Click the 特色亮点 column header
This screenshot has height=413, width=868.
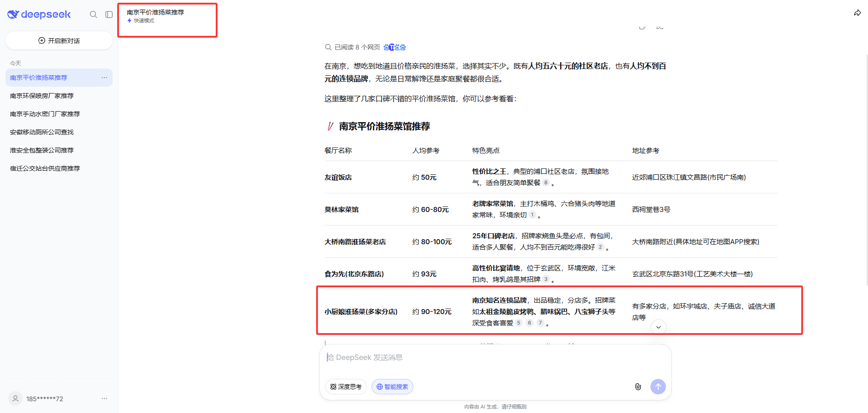click(486, 150)
